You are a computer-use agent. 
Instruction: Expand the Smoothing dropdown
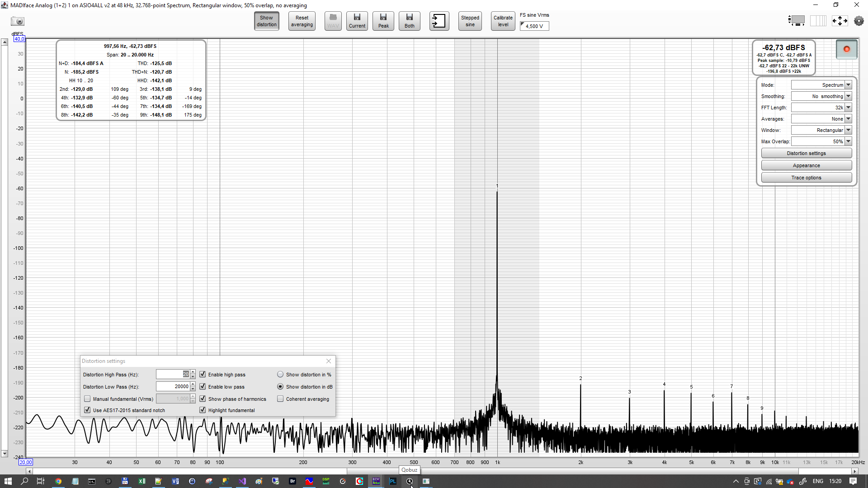(848, 96)
